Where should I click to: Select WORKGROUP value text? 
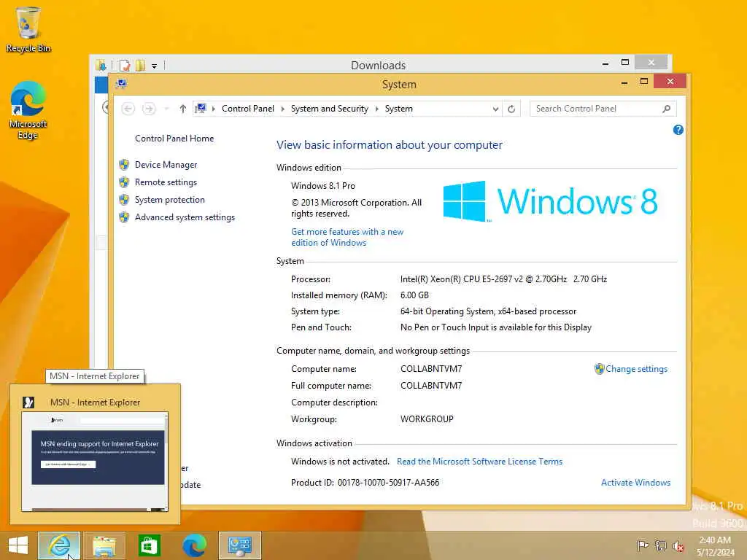[427, 419]
